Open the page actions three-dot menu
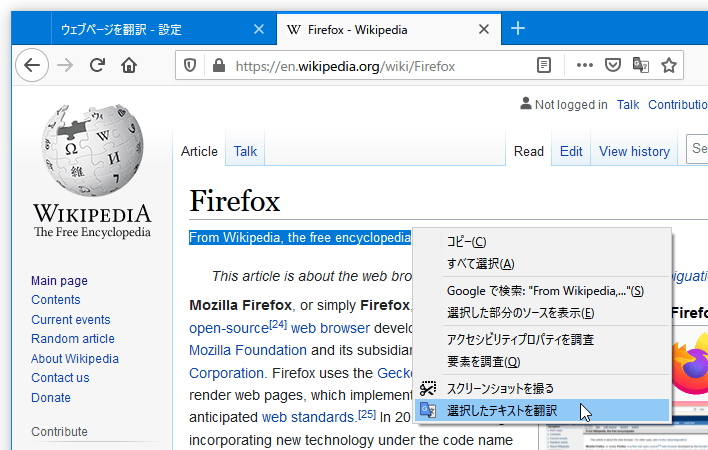 pyautogui.click(x=585, y=65)
